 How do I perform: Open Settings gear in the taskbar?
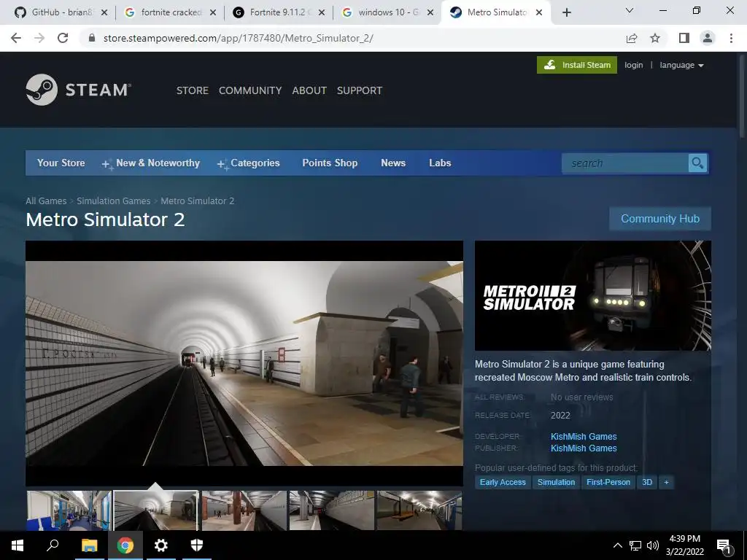[161, 545]
